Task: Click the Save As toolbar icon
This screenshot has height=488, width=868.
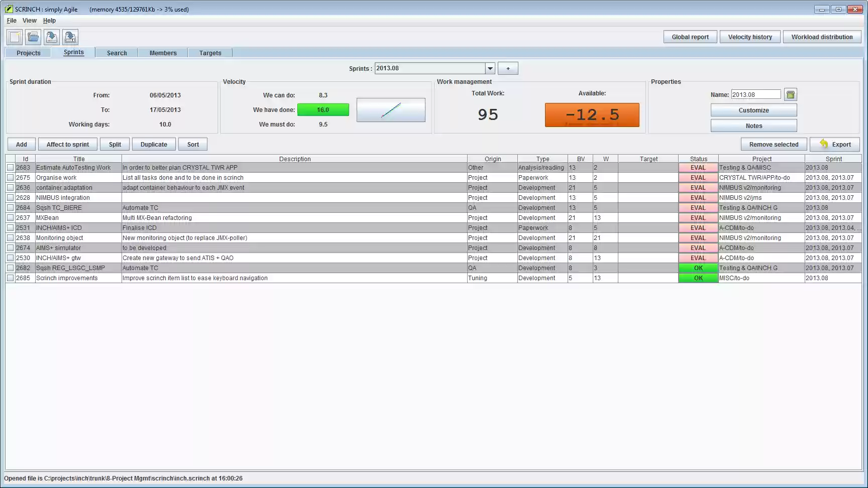Action: (70, 37)
